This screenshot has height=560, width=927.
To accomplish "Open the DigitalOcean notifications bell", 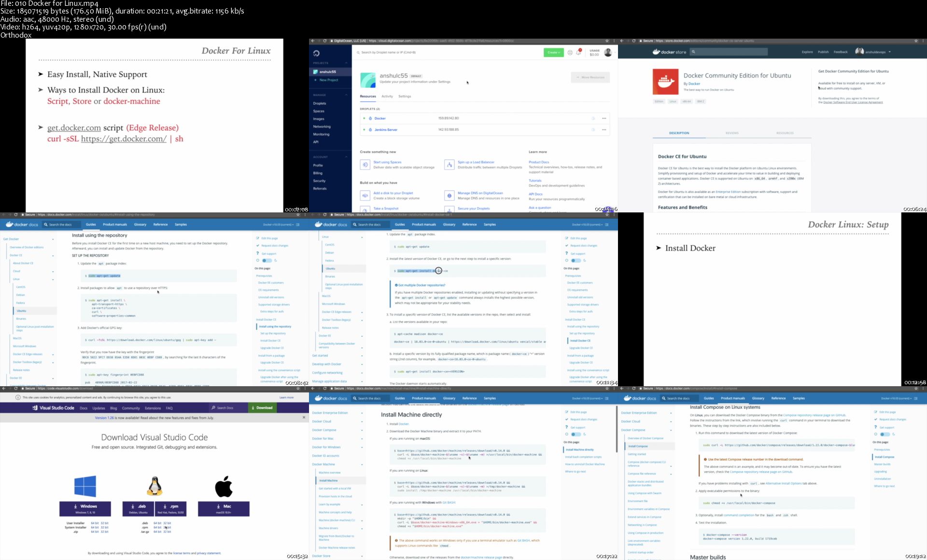I will tap(578, 52).
